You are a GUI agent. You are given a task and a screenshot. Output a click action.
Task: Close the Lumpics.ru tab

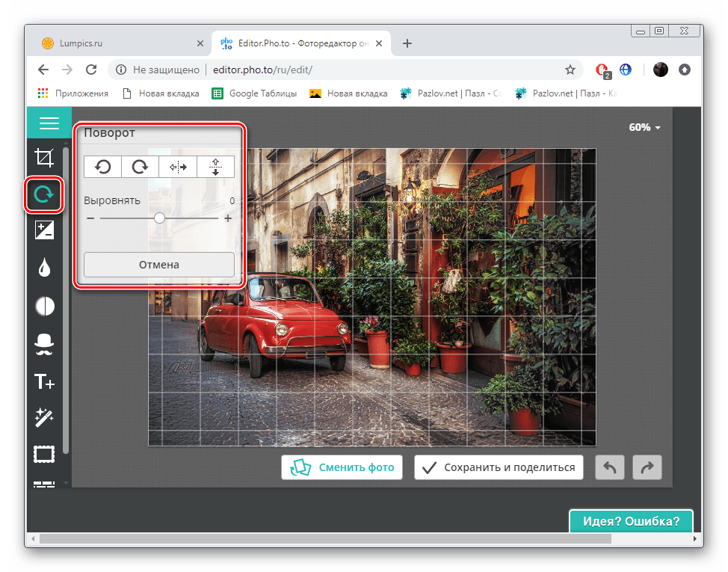(x=200, y=43)
